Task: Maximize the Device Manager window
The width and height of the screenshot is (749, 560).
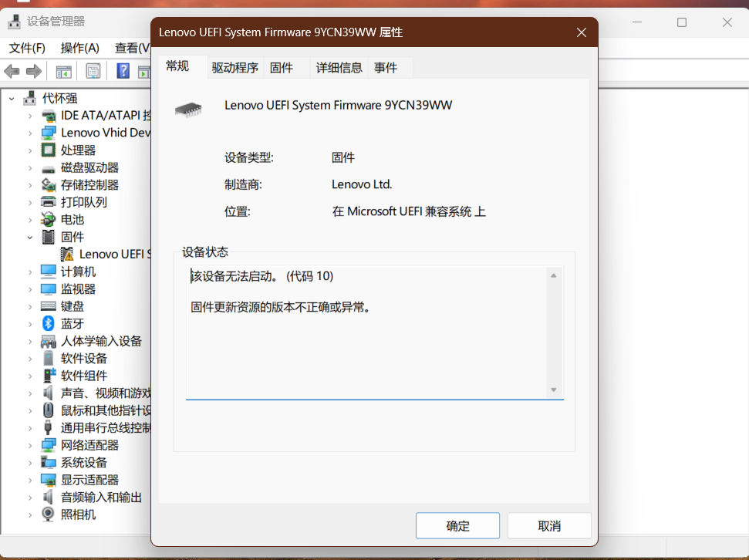Action: (x=682, y=22)
